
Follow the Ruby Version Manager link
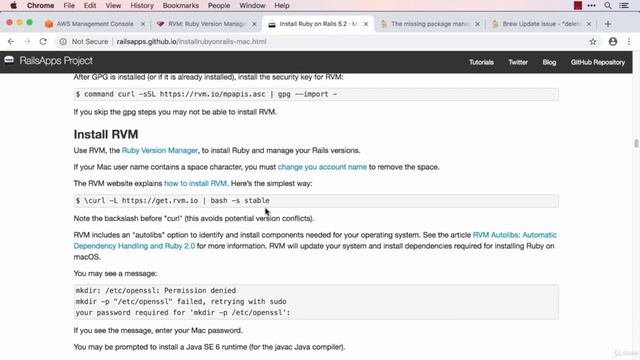160,151
